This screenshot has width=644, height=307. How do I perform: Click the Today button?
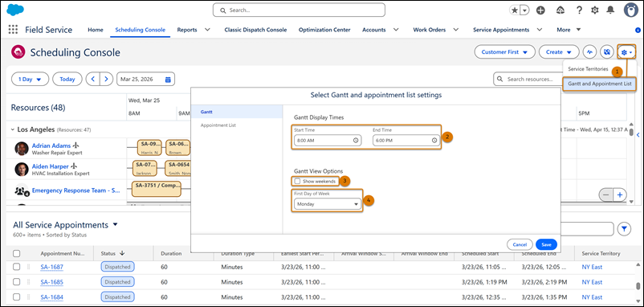point(67,80)
